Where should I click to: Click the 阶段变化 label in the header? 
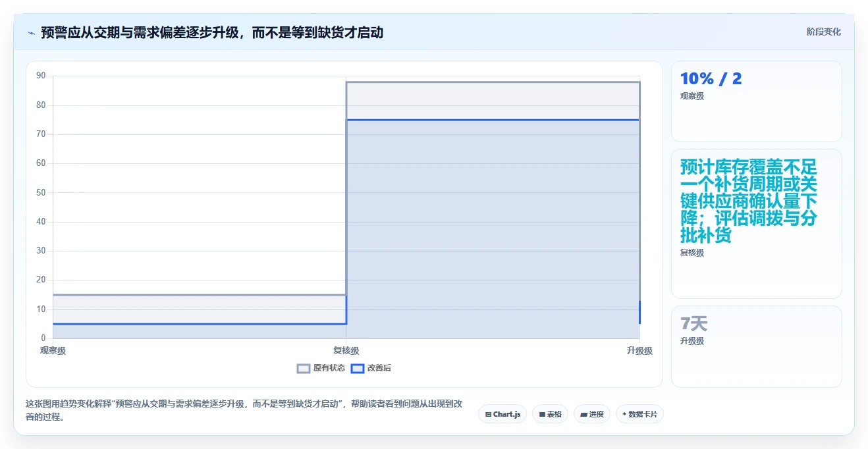click(x=823, y=32)
